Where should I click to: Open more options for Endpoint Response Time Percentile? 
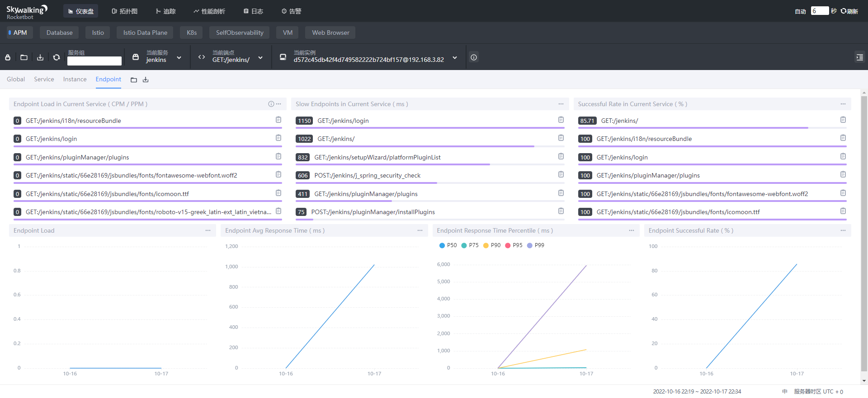[632, 230]
